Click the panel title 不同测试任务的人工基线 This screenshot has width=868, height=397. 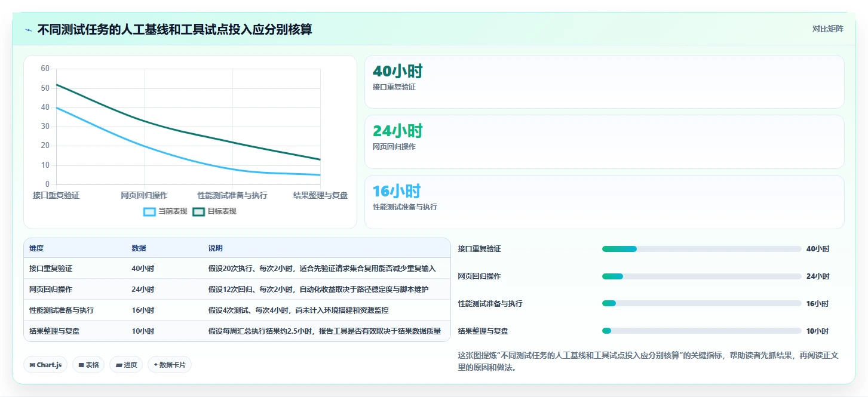(174, 30)
